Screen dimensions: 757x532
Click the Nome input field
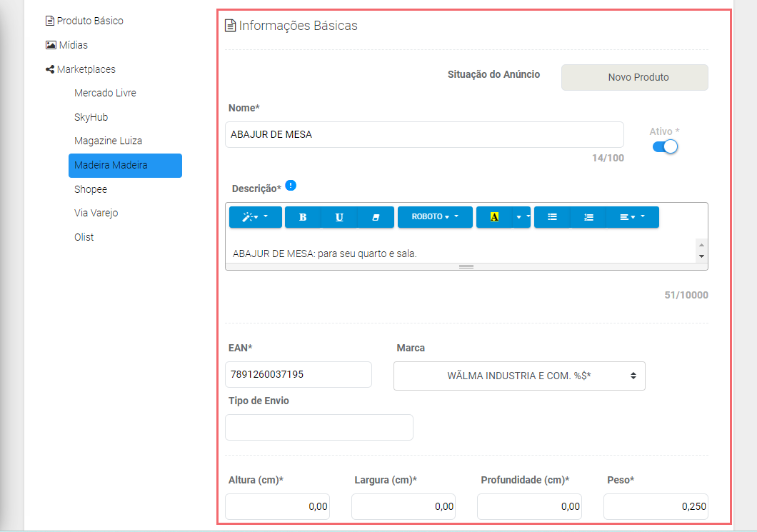click(424, 135)
